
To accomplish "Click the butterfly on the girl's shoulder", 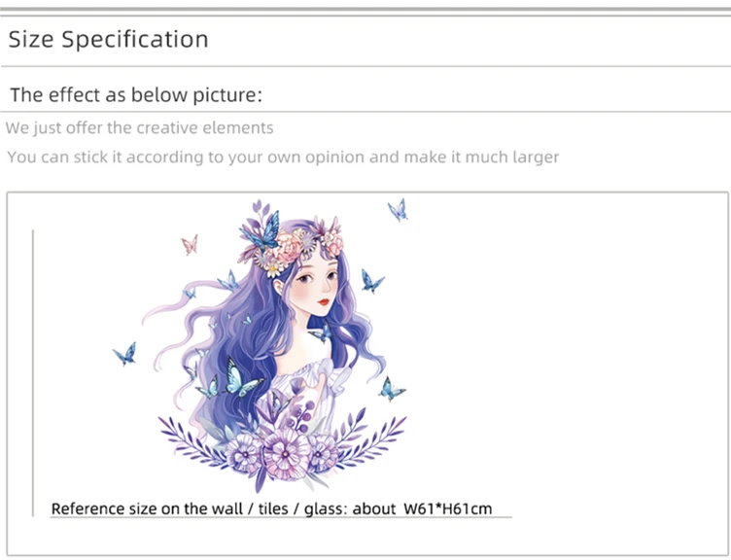I will pyautogui.click(x=322, y=332).
